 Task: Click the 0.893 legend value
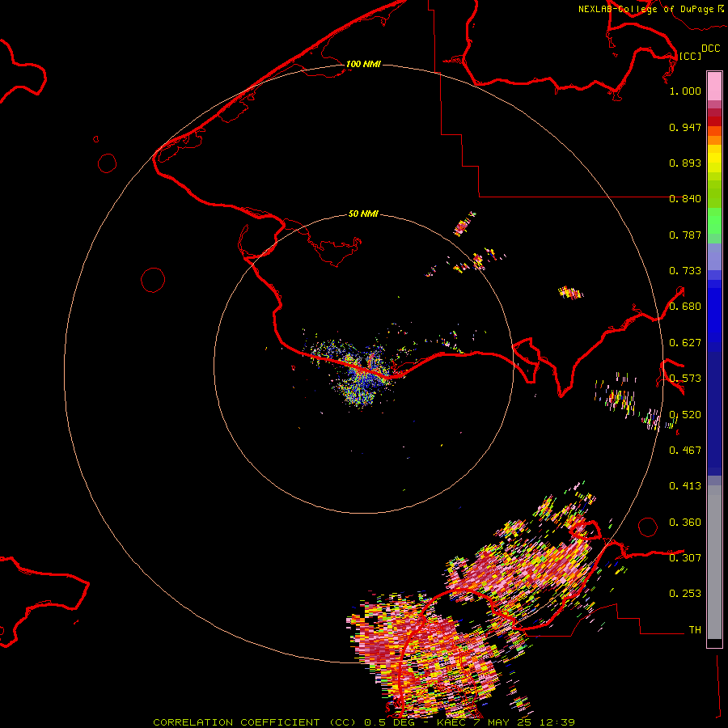(x=685, y=163)
